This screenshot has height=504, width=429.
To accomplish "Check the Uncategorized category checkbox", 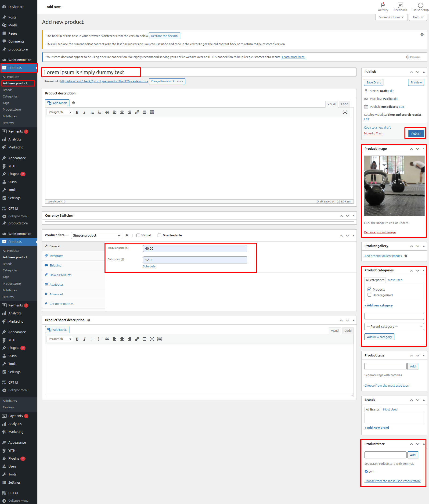I will [x=369, y=295].
